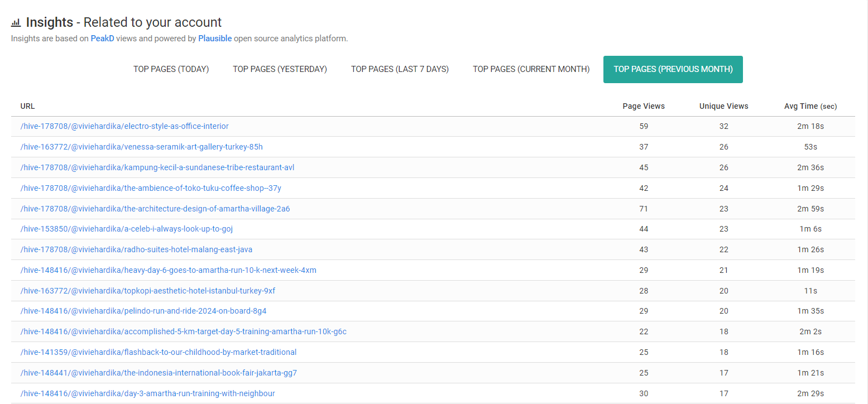Viewport: 868px width, 404px height.
Task: Click page views value 59
Action: pyautogui.click(x=644, y=126)
